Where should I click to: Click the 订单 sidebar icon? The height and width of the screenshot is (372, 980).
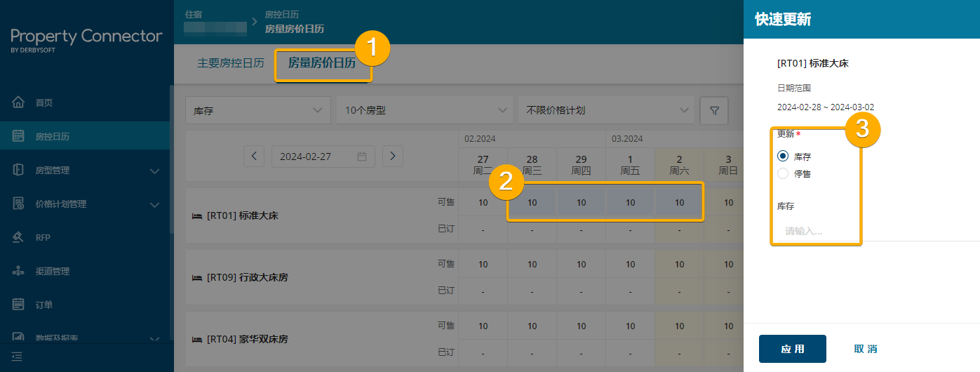pyautogui.click(x=19, y=305)
